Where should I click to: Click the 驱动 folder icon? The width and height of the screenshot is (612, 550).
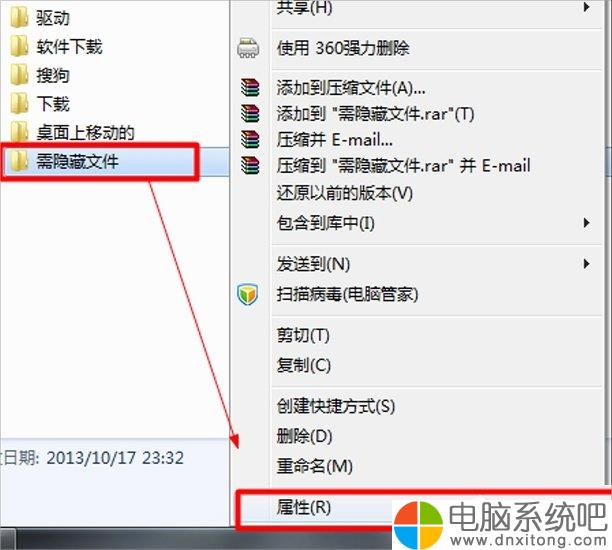[19, 18]
